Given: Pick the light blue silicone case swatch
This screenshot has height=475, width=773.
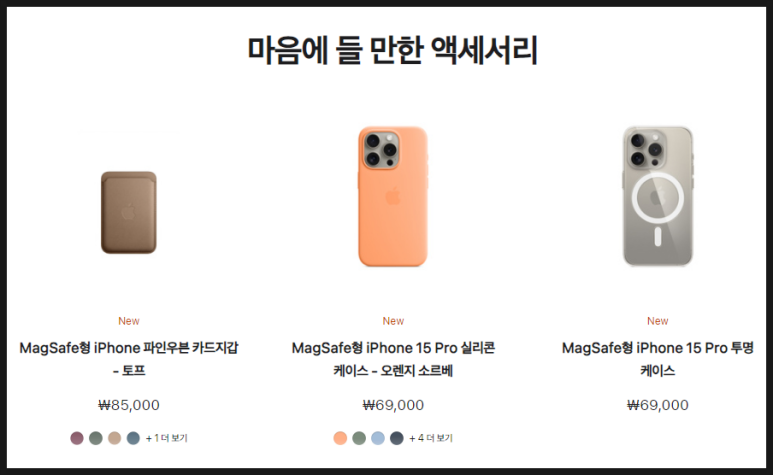Looking at the screenshot, I should pos(378,438).
